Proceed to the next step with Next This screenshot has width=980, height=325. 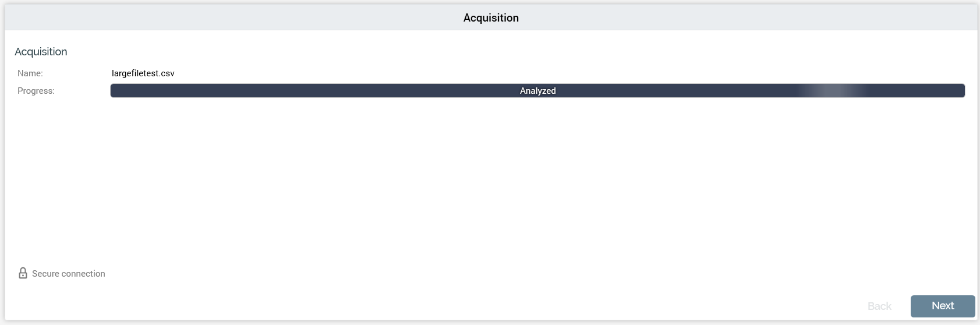942,306
